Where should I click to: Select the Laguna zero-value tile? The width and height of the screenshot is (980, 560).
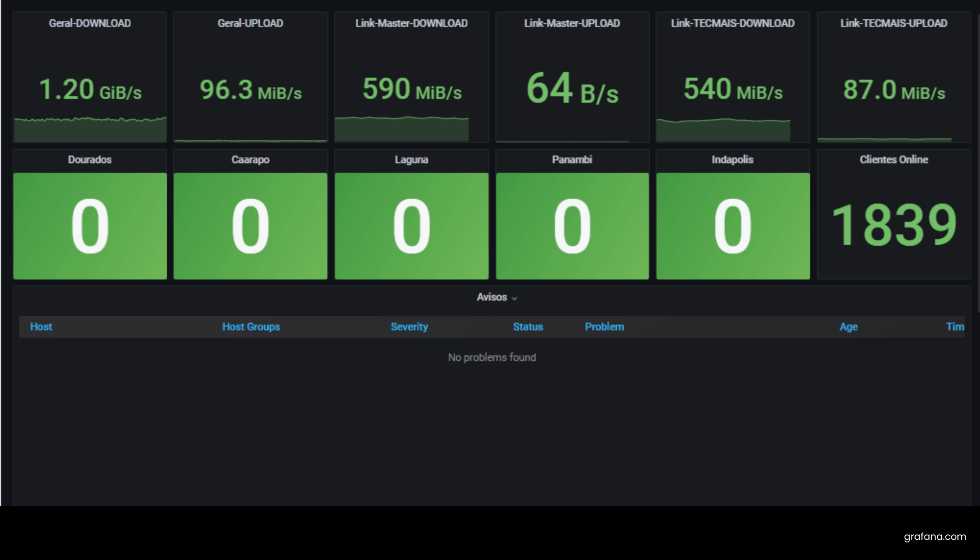click(411, 226)
